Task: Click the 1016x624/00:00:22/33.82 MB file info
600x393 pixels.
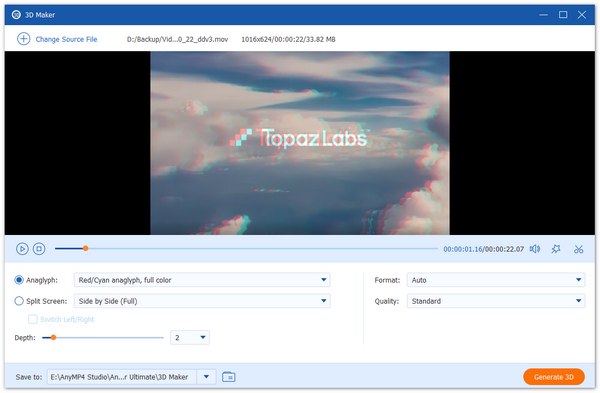Action: (288, 39)
